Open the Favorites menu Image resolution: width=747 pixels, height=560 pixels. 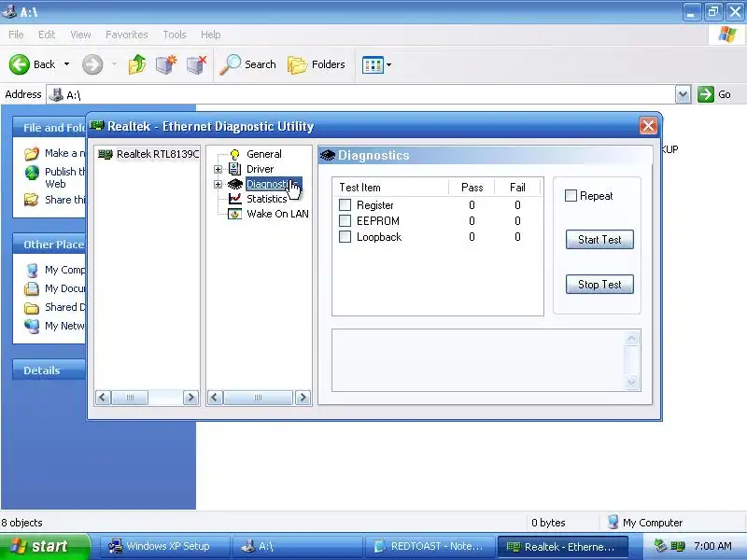pos(127,35)
